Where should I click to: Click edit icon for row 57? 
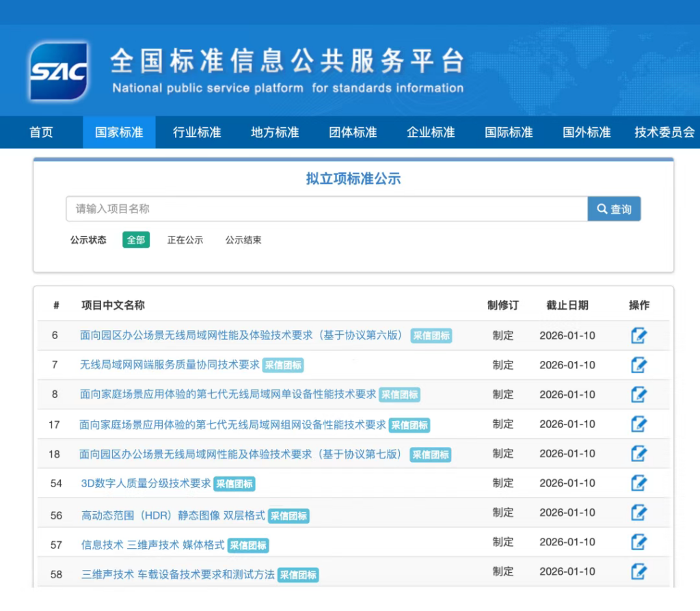point(638,542)
